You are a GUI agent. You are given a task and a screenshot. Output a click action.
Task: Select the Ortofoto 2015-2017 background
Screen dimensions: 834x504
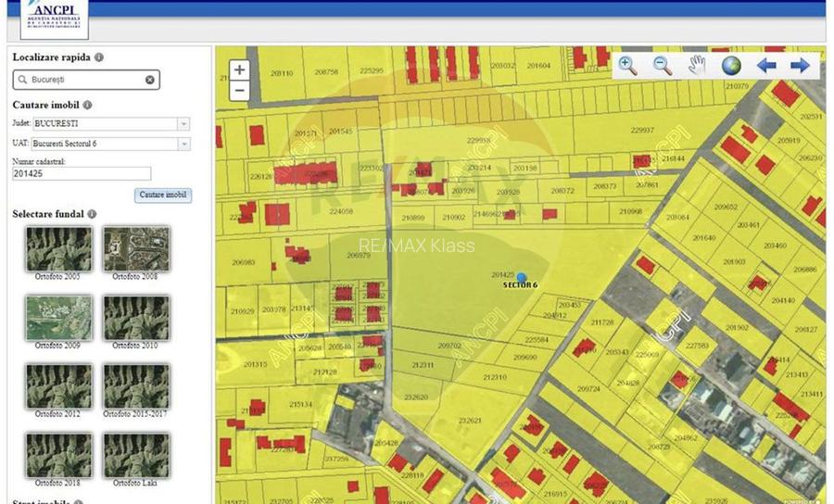(x=136, y=386)
